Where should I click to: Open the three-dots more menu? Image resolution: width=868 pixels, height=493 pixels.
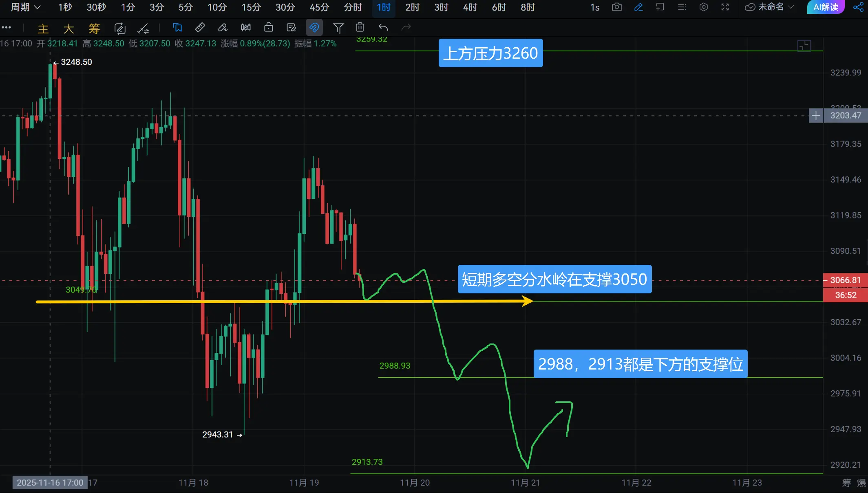coord(6,28)
